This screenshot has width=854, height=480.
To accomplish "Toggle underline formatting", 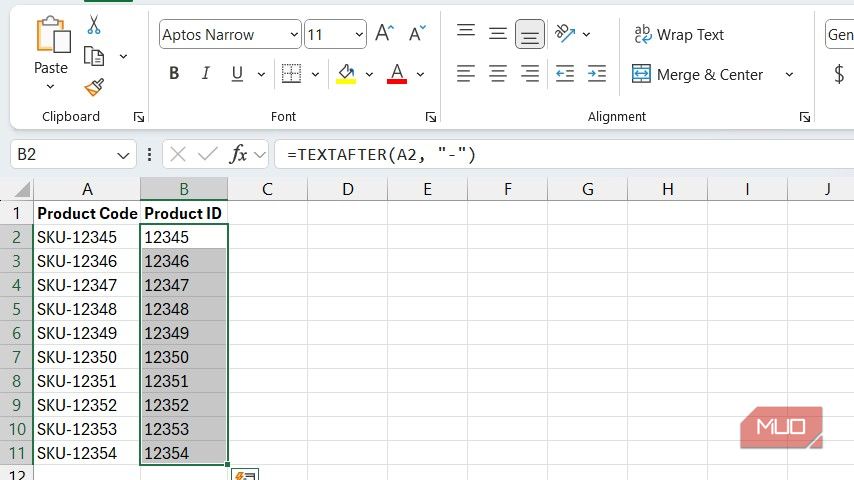I will [x=237, y=73].
